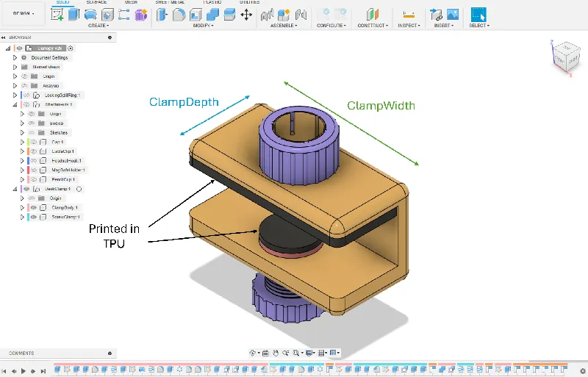588x377 pixels.
Task: Select the Extrude tool in the toolbar
Action: coord(75,14)
